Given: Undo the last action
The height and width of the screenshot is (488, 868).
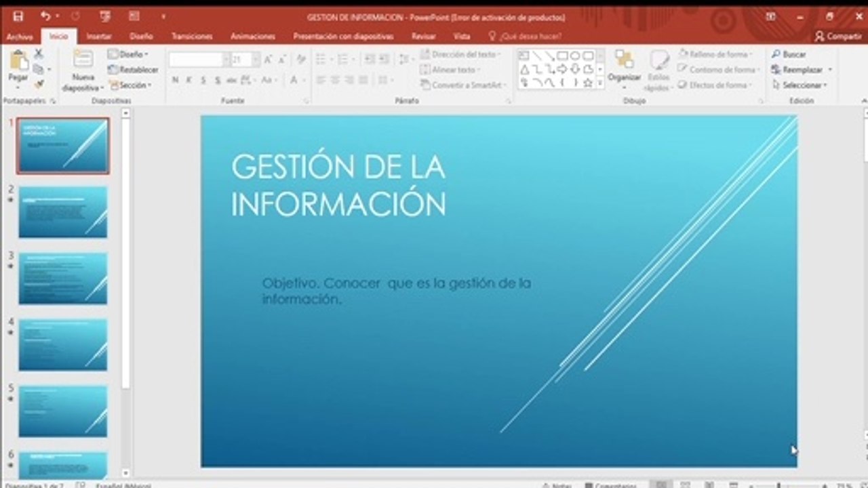Looking at the screenshot, I should click(x=45, y=16).
